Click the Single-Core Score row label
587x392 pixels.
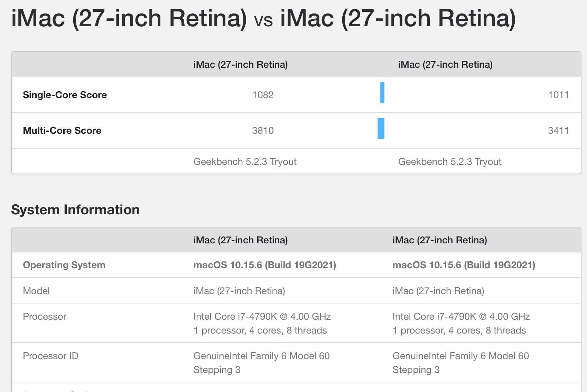pos(65,95)
